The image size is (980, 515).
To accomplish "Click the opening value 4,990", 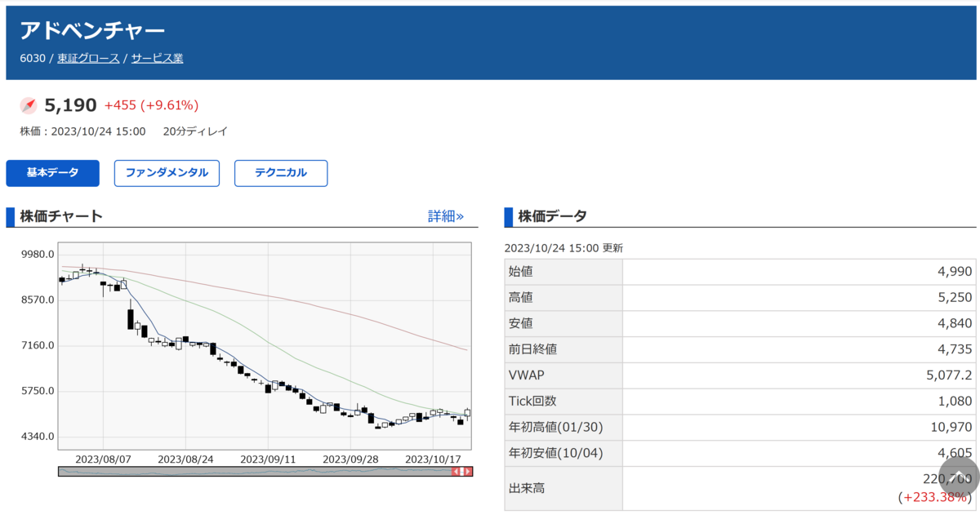I will pos(955,271).
